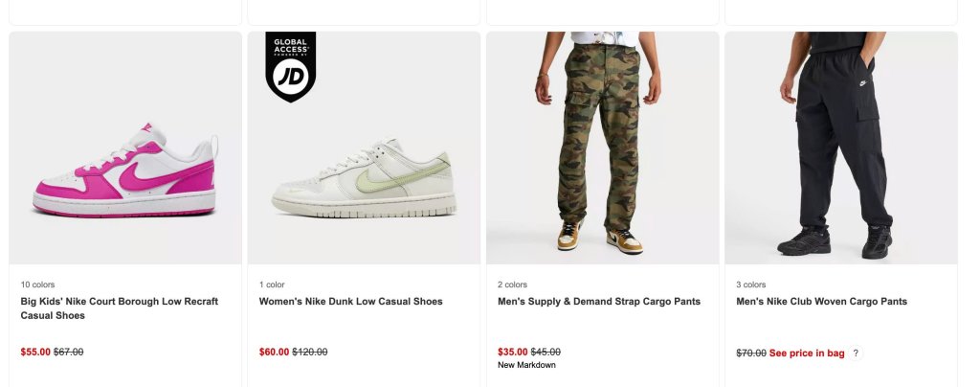980x387 pixels.
Task: Click the JD Global Access badge icon
Action: (x=290, y=68)
